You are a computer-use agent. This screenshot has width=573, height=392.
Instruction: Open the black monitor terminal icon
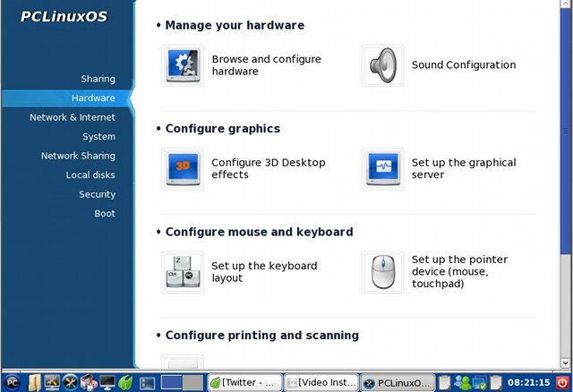107,383
